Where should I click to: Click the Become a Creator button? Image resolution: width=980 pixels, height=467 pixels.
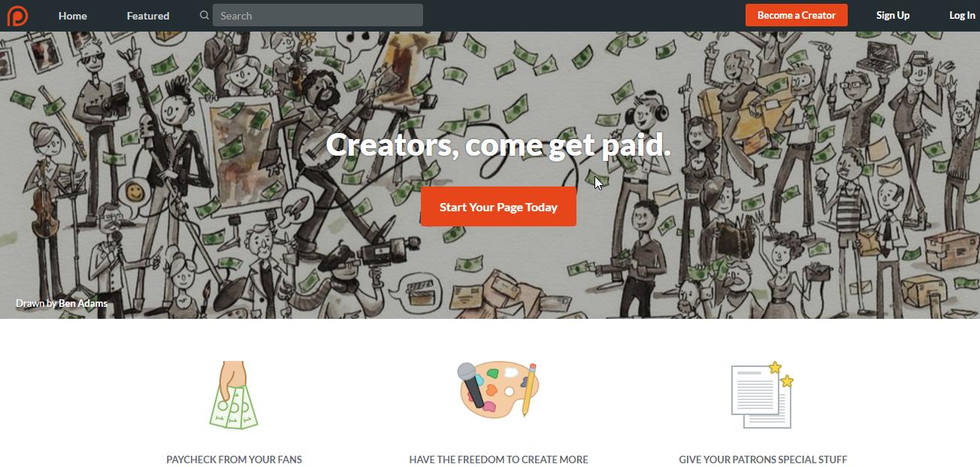pos(797,15)
